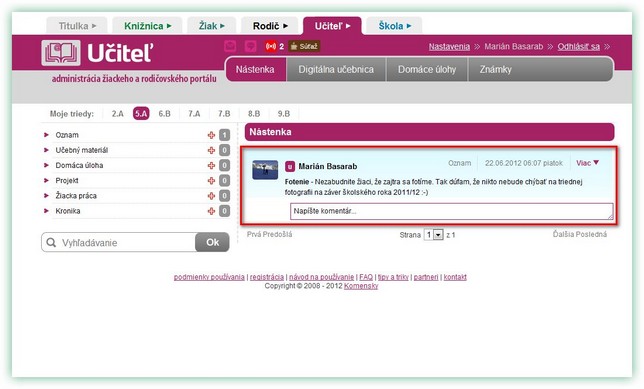Expand the Viac menu on the post

coord(587,163)
